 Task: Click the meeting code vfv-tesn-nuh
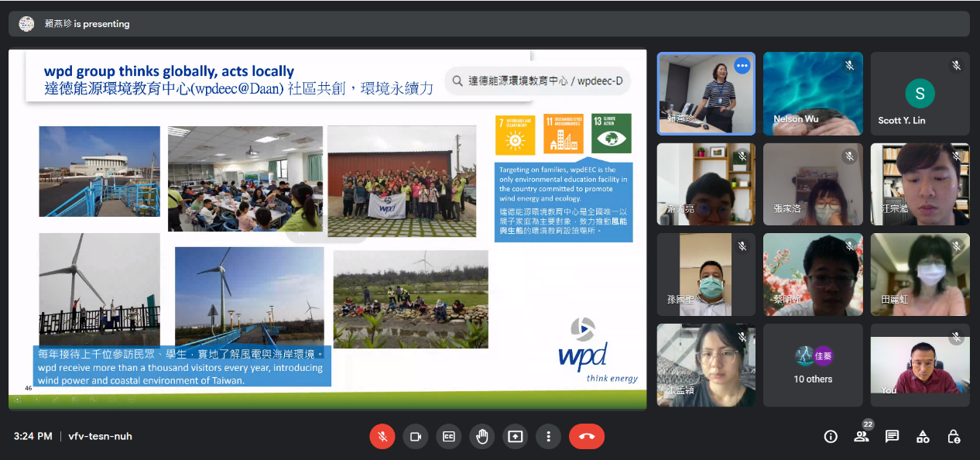[x=100, y=436]
